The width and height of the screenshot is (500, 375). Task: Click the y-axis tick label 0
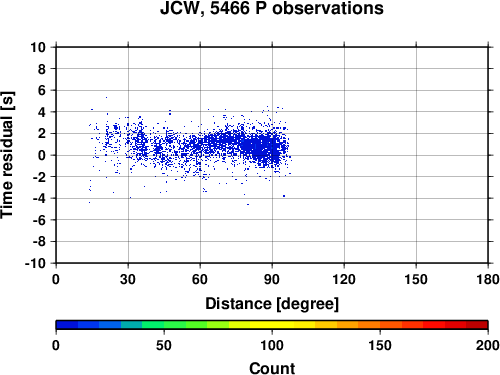[x=42, y=155]
